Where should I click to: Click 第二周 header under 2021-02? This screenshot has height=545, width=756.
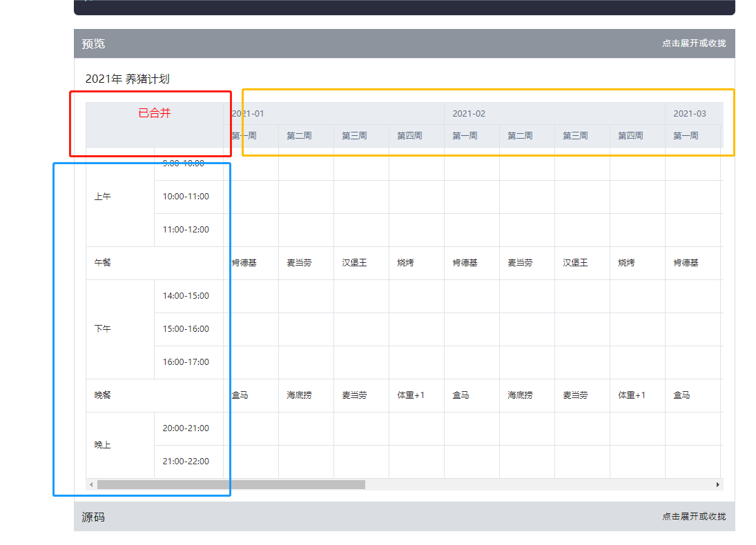click(x=527, y=136)
